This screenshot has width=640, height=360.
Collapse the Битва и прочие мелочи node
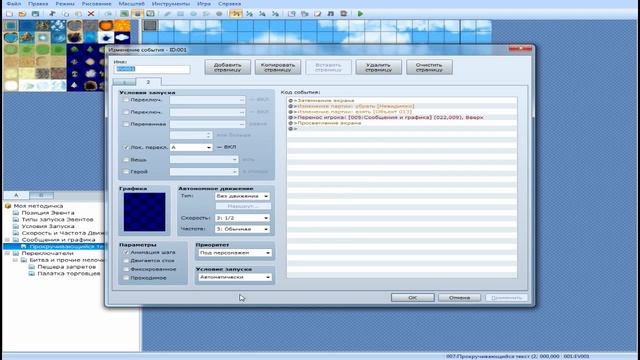coord(16,260)
